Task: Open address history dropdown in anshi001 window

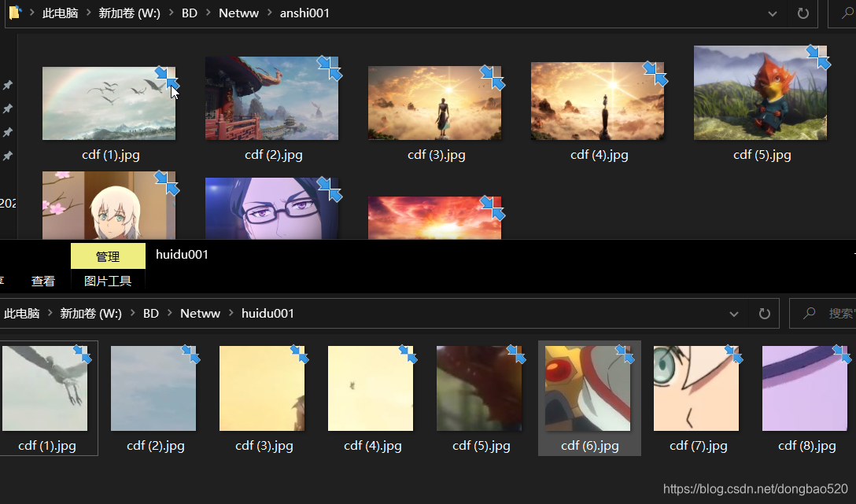Action: coord(772,13)
